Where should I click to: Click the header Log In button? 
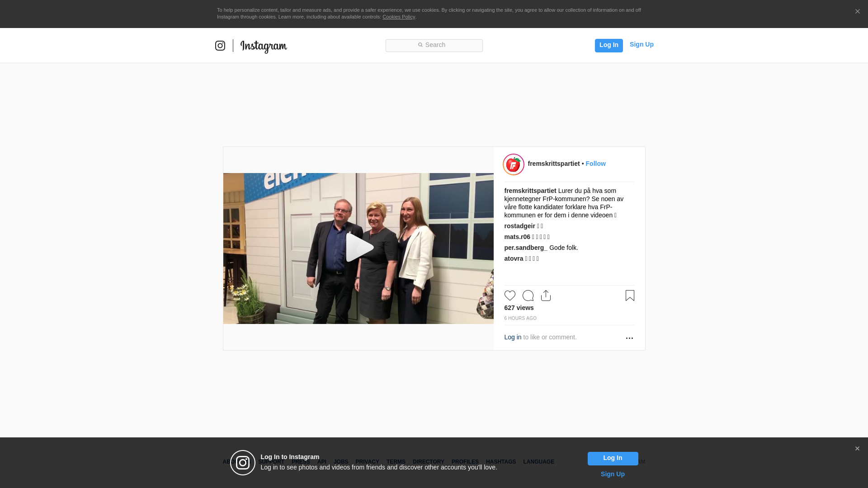coord(609,45)
